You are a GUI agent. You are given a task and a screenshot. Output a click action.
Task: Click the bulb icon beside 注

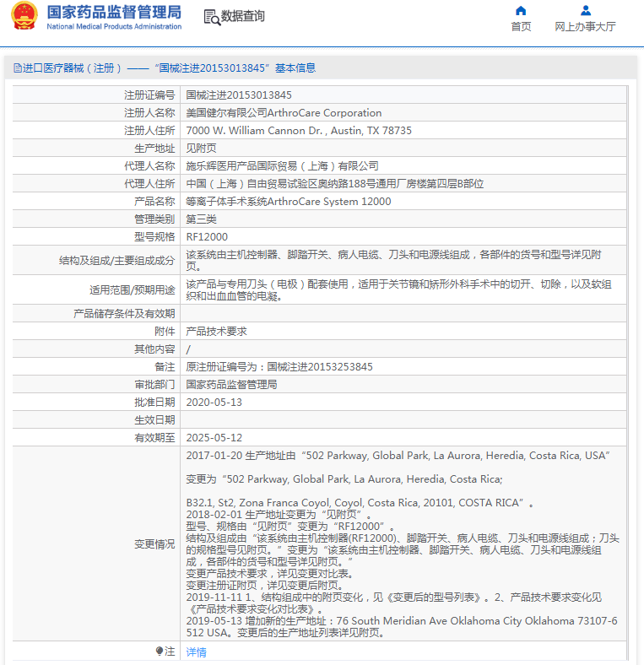(160, 651)
